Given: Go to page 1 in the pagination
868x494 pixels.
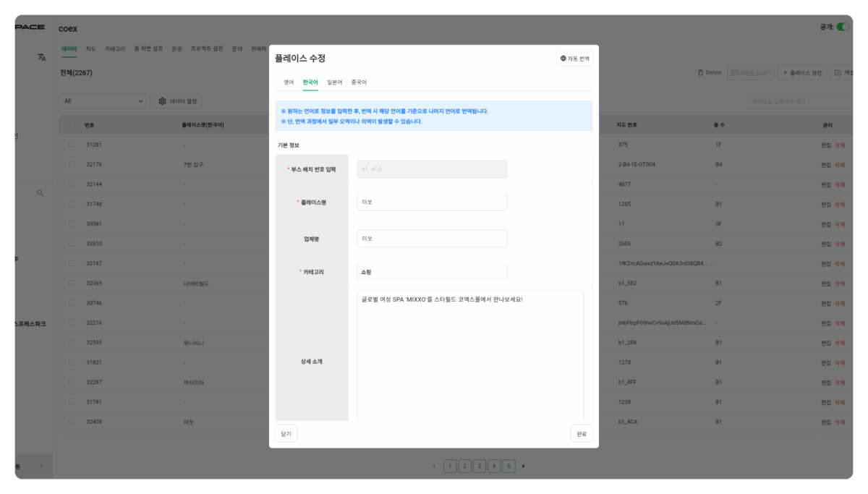Looking at the screenshot, I should pos(450,466).
